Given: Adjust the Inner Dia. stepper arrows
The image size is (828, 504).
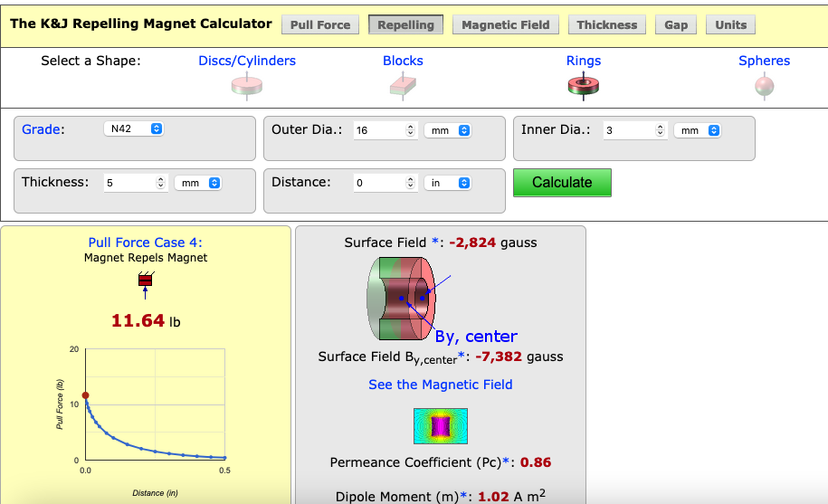Looking at the screenshot, I should 660,130.
